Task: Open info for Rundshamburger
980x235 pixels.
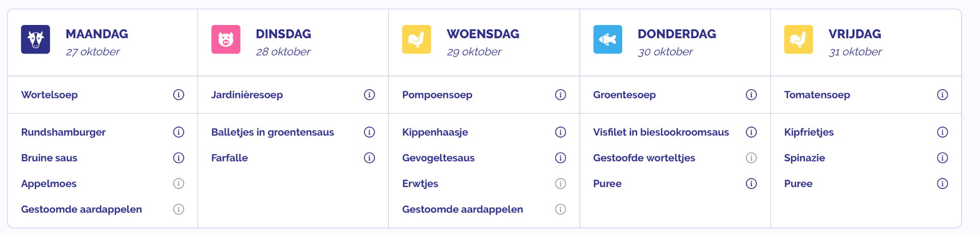Action: coord(179,132)
